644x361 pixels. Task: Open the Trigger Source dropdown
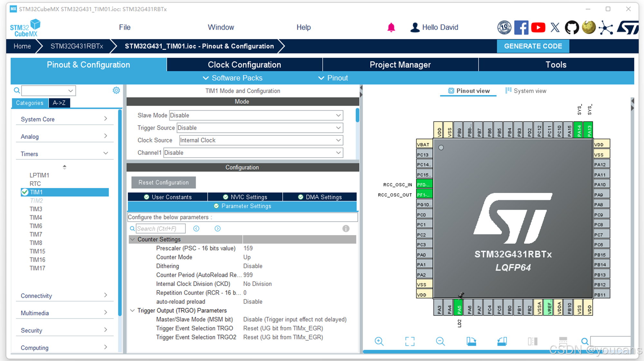click(260, 128)
